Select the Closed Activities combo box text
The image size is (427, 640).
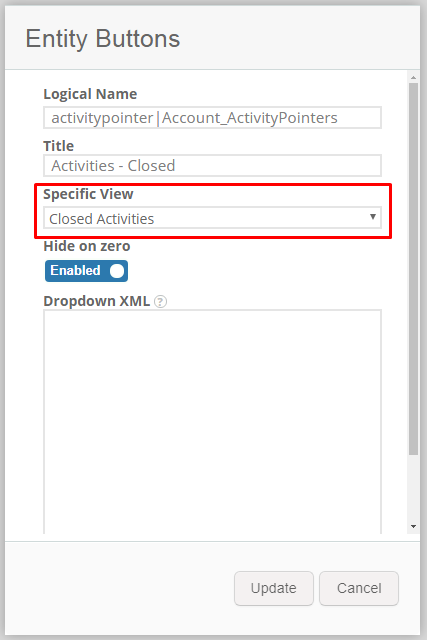tap(102, 219)
